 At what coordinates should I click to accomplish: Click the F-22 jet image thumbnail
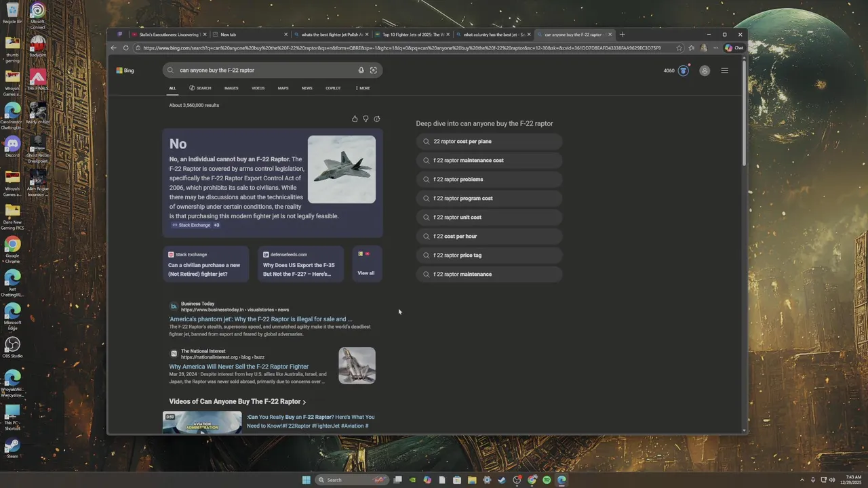[342, 169]
